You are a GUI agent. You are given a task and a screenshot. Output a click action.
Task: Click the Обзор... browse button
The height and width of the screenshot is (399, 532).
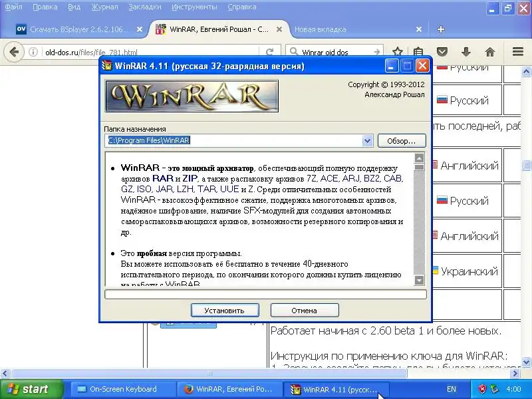pos(402,141)
